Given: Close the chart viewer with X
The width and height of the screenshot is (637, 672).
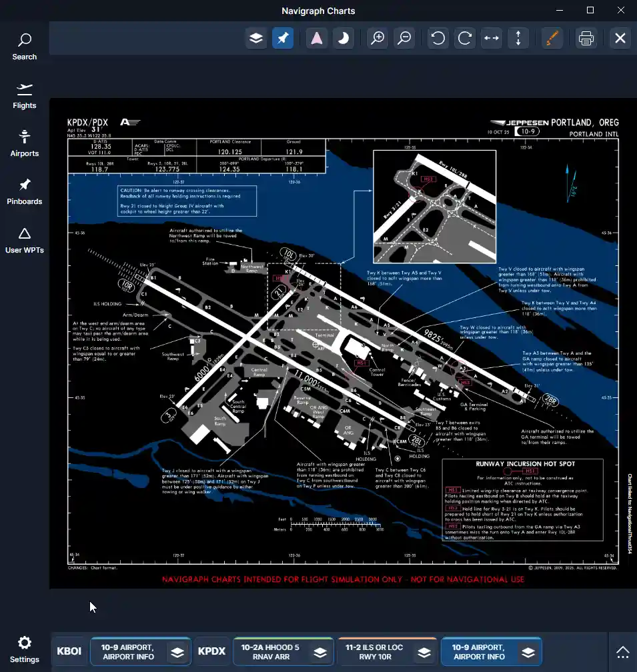Looking at the screenshot, I should tap(620, 38).
